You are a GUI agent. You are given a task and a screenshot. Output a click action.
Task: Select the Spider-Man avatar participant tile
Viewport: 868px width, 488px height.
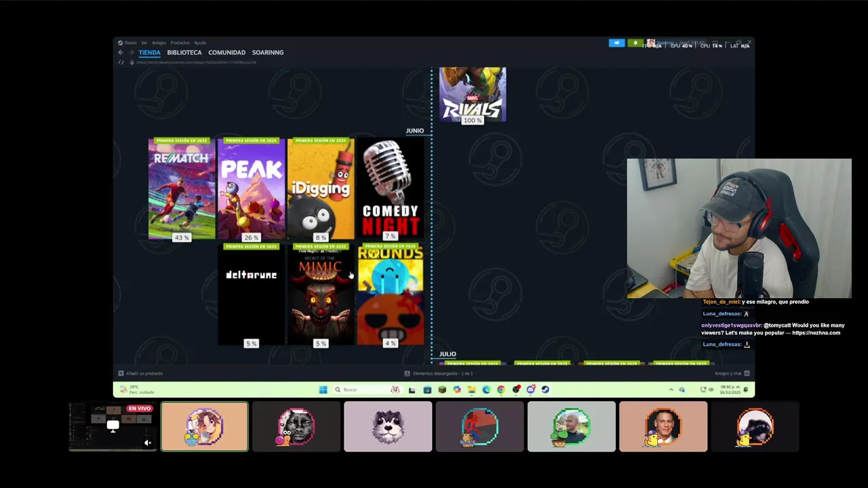pyautogui.click(x=480, y=426)
